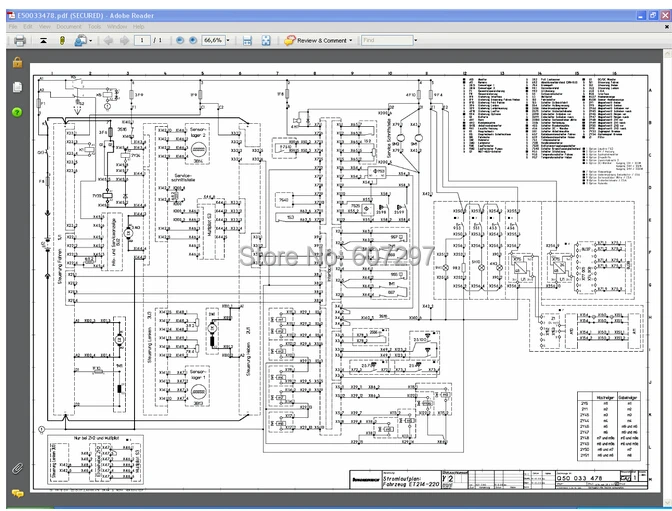Click the Collaborate icon in the toolbar

pos(80,40)
